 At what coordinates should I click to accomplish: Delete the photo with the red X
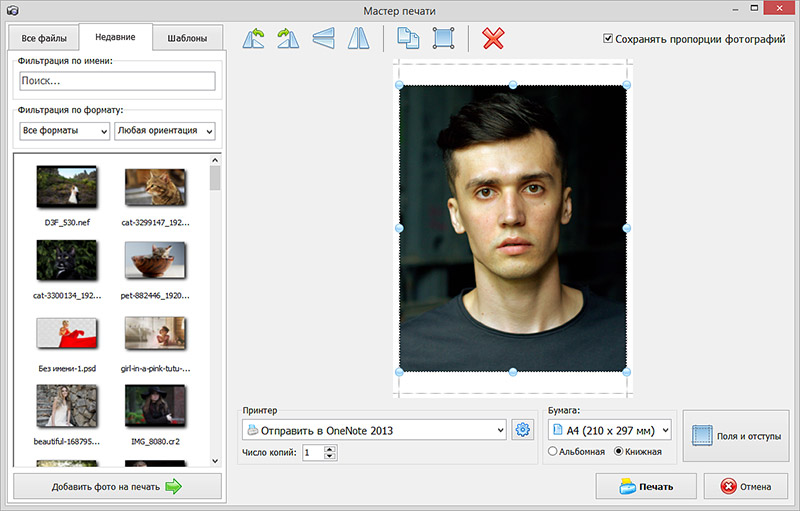pos(493,39)
